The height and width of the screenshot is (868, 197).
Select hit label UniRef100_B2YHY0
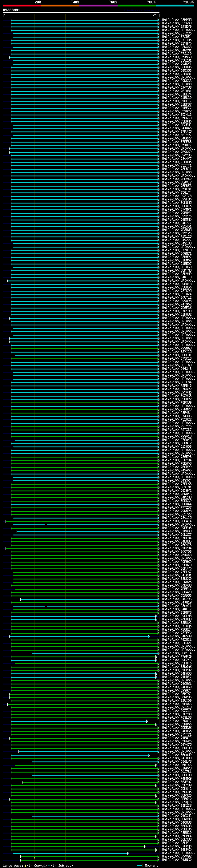[x=177, y=43]
